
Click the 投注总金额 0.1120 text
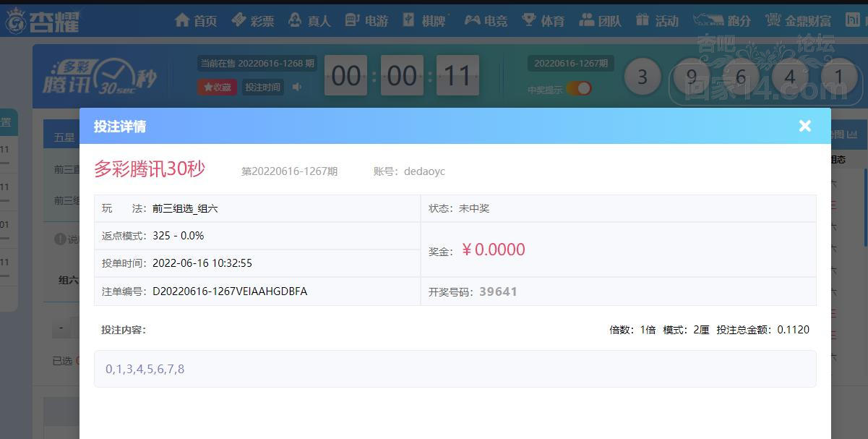tap(762, 330)
